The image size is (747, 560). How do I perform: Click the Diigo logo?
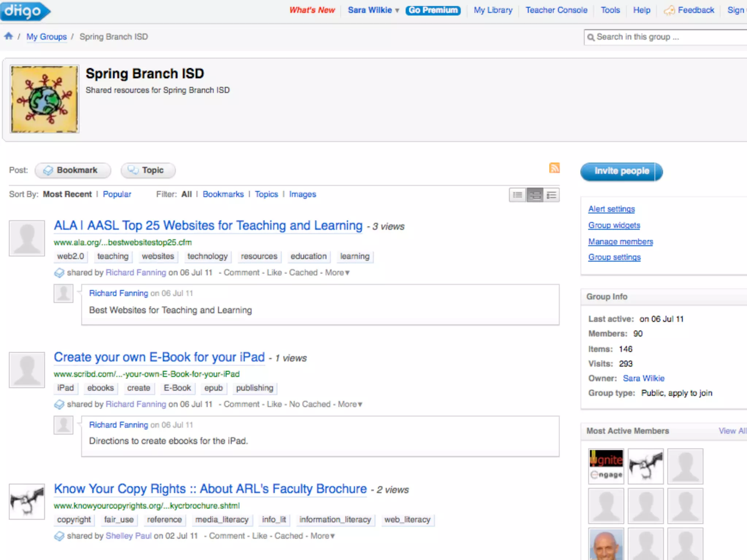pos(24,11)
